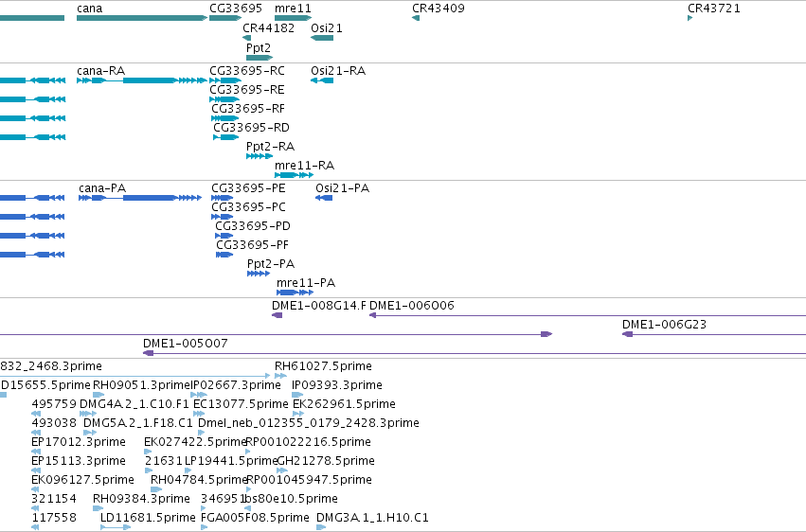Viewport: 806px width, 532px height.
Task: Click the 21631 EST label
Action: (164, 461)
